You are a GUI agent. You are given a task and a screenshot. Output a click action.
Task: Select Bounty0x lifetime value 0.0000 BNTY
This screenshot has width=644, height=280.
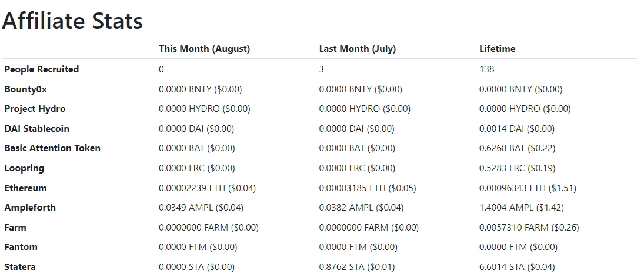(520, 89)
